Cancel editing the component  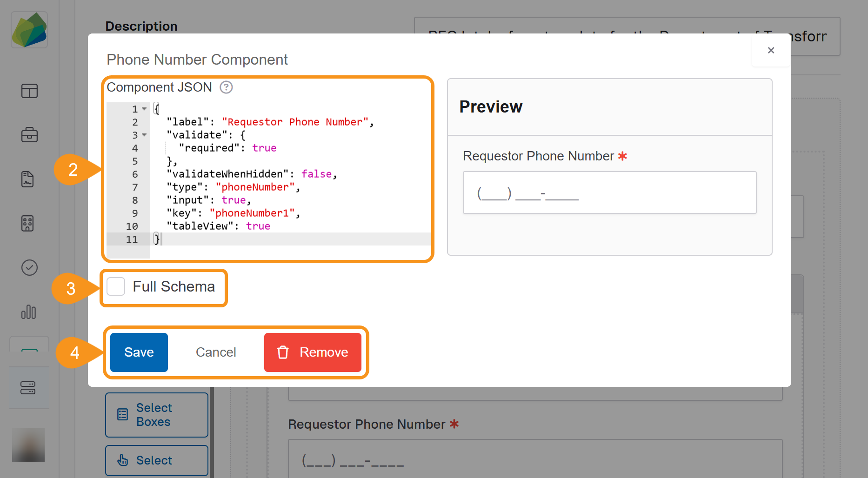tap(215, 352)
